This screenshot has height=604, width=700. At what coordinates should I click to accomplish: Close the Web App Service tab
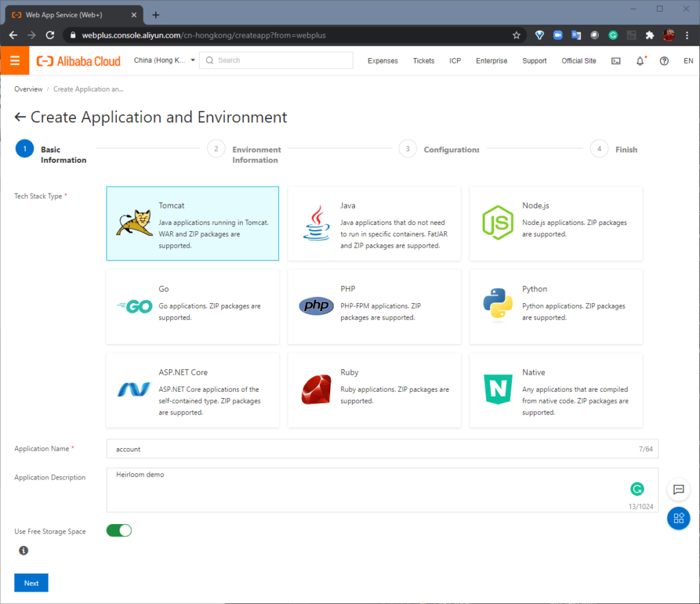pyautogui.click(x=133, y=15)
